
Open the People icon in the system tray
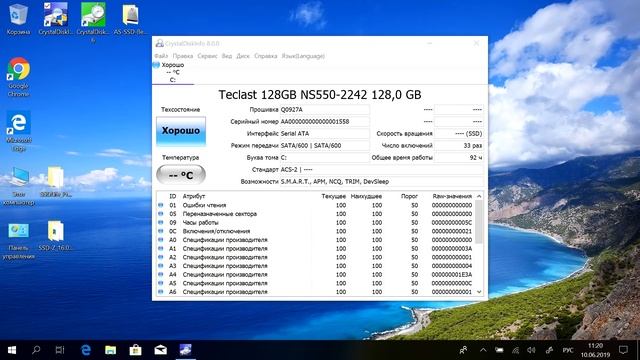point(463,350)
